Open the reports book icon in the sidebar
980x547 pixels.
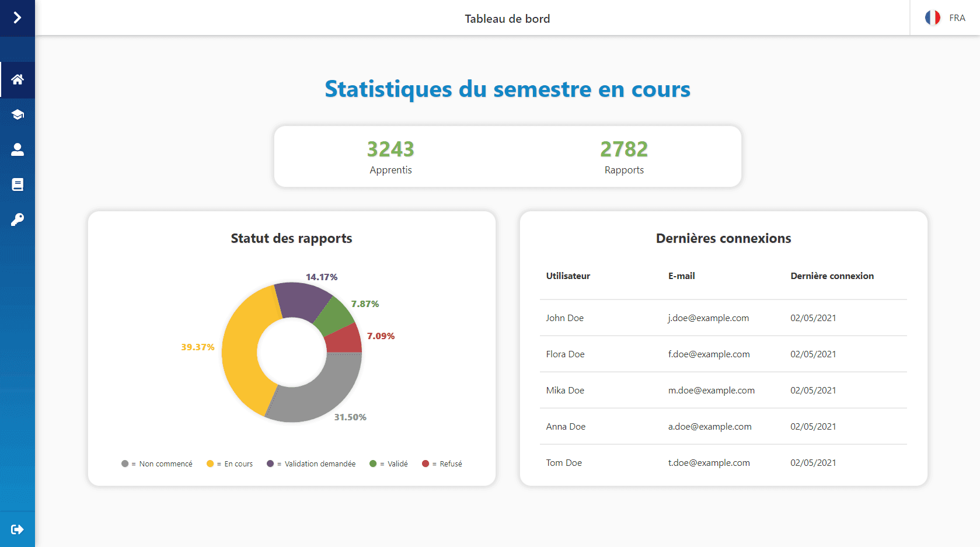point(18,184)
